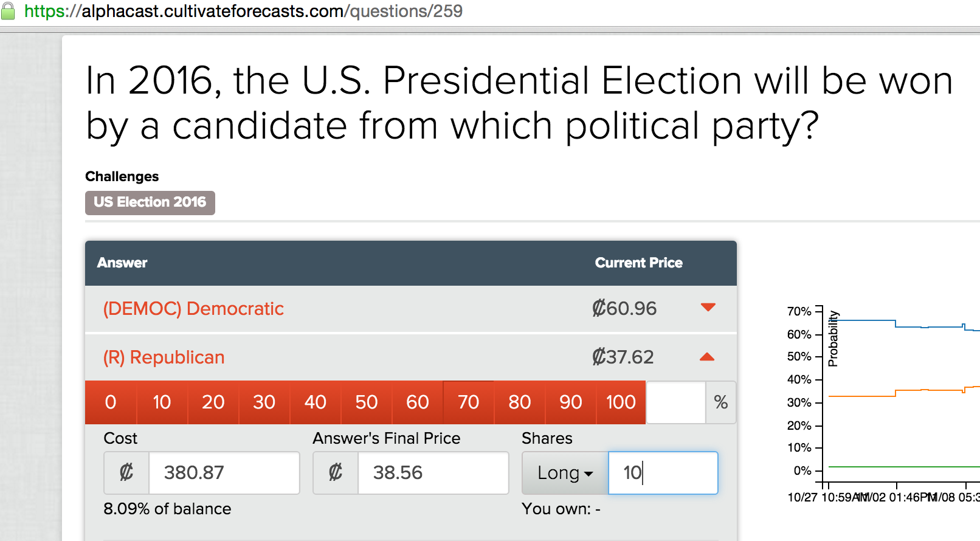Viewport: 980px width, 541px height.
Task: Click the Answer's Final Price field
Action: (x=433, y=472)
